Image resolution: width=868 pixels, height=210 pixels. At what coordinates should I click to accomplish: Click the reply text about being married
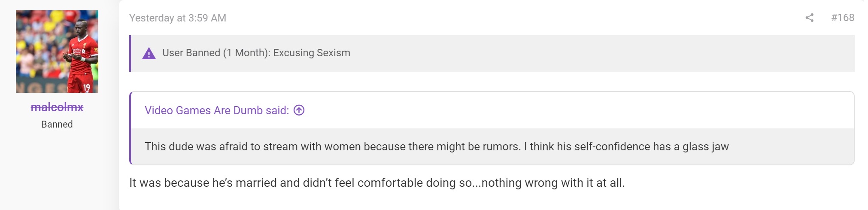tap(377, 183)
